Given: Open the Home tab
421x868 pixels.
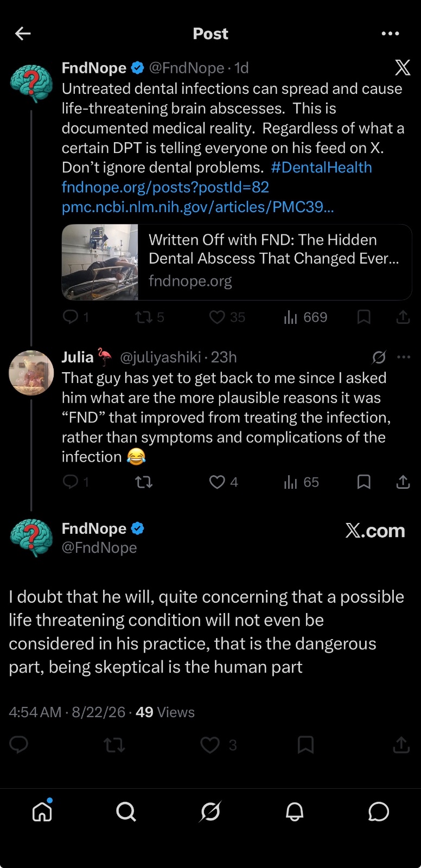Looking at the screenshot, I should (x=42, y=812).
